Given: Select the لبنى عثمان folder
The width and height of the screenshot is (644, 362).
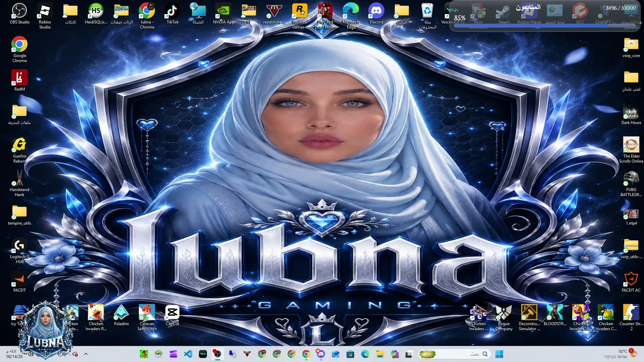Looking at the screenshot, I should tap(631, 81).
